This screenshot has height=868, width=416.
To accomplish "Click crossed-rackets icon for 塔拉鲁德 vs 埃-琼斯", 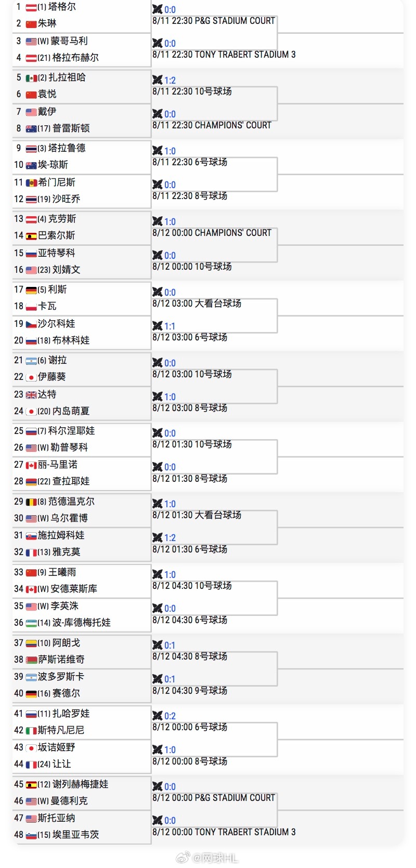I will point(158,151).
